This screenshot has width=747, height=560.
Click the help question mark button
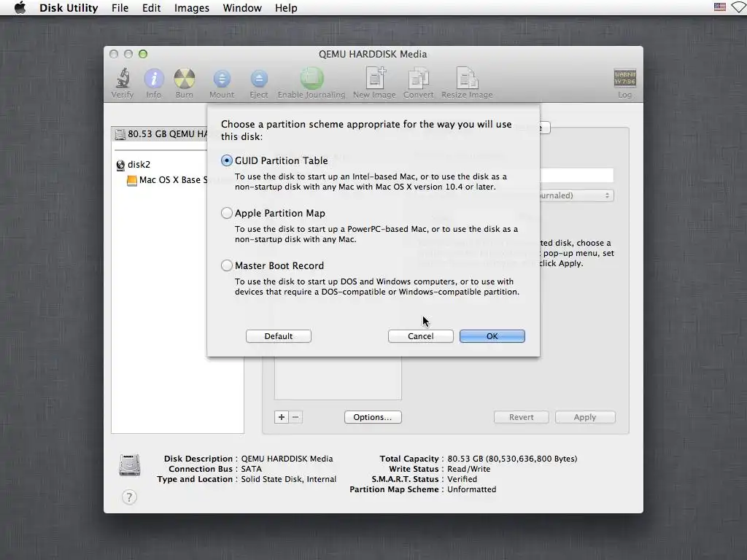point(129,497)
